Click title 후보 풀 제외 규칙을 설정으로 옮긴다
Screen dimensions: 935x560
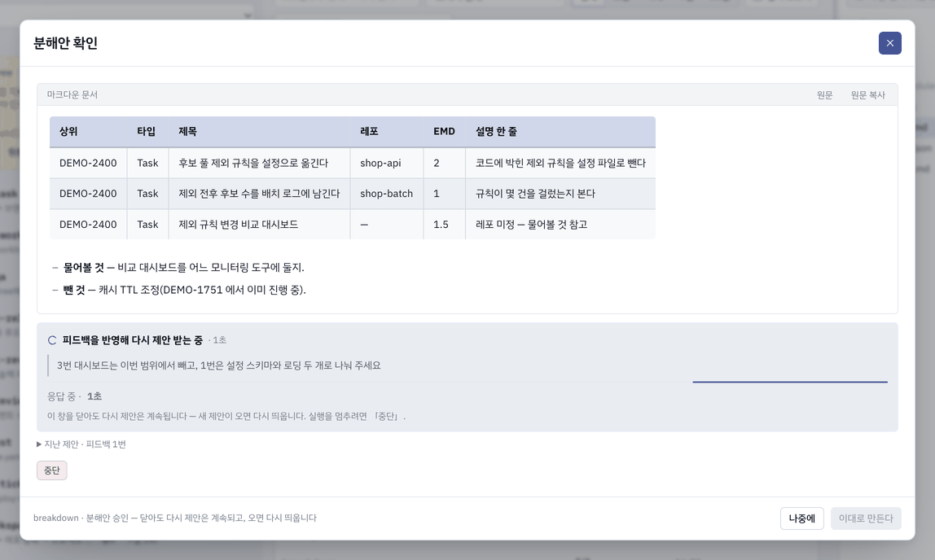pos(253,163)
